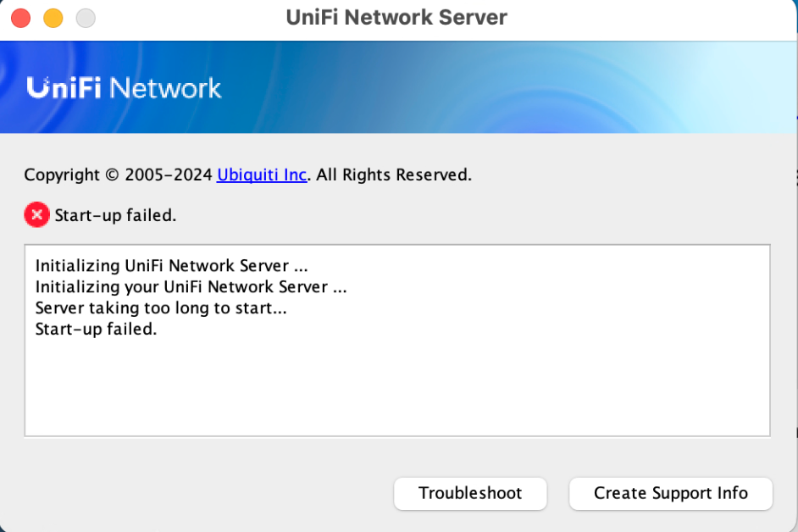Open the Ubiquiti Inc hyperlink

point(262,175)
